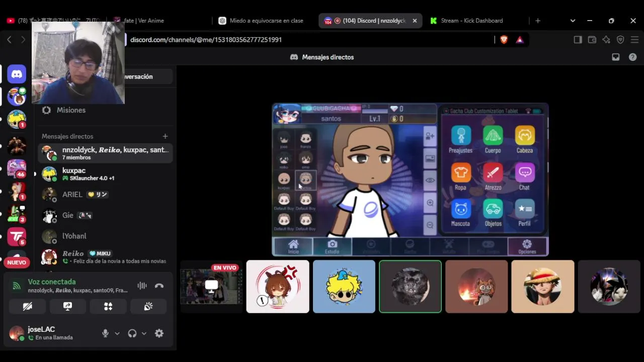The width and height of the screenshot is (644, 362).
Task: Open the browser sidebar panel icon
Action: pos(578,40)
